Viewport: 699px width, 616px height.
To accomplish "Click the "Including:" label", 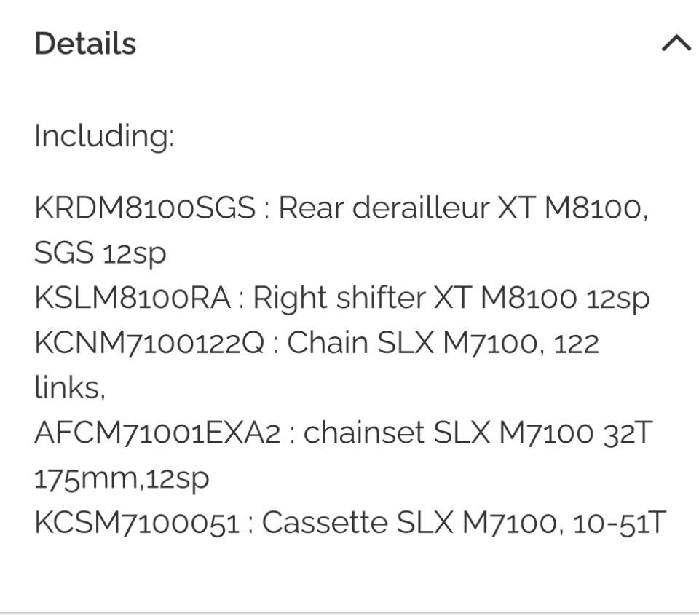I will 104,136.
